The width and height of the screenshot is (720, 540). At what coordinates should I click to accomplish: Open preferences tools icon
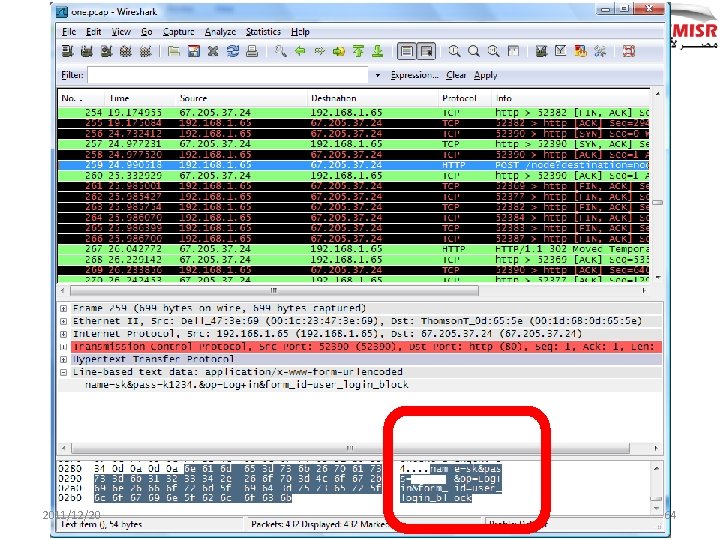pyautogui.click(x=600, y=51)
